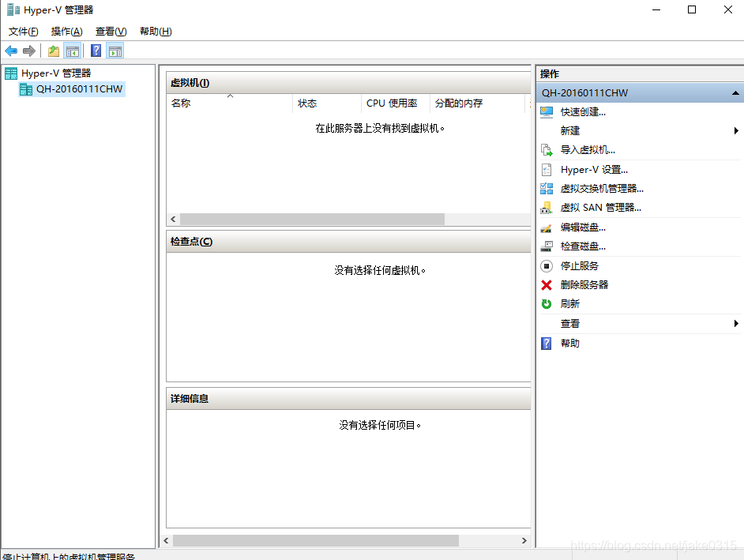Toggle the show/hide action pane icon
Viewport: 744px width, 560px height.
point(115,51)
